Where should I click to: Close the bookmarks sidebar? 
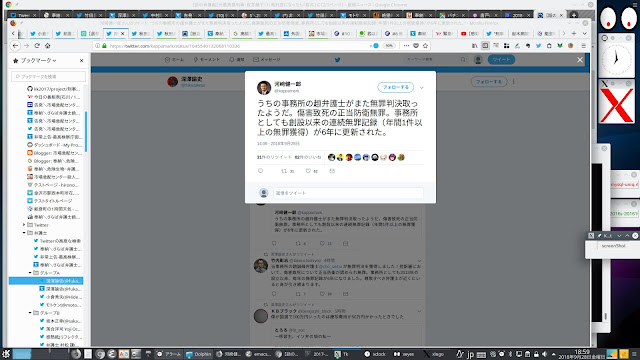pos(82,60)
